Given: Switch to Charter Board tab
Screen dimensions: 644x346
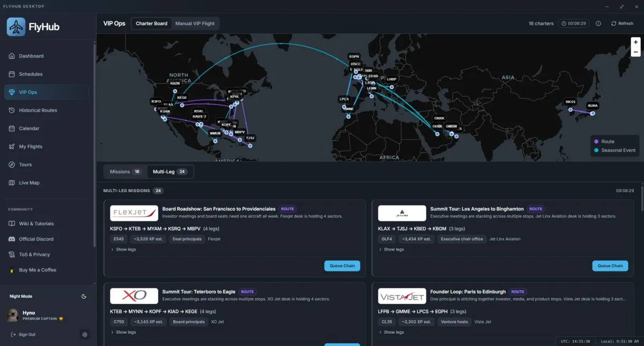Looking at the screenshot, I should pyautogui.click(x=151, y=24).
